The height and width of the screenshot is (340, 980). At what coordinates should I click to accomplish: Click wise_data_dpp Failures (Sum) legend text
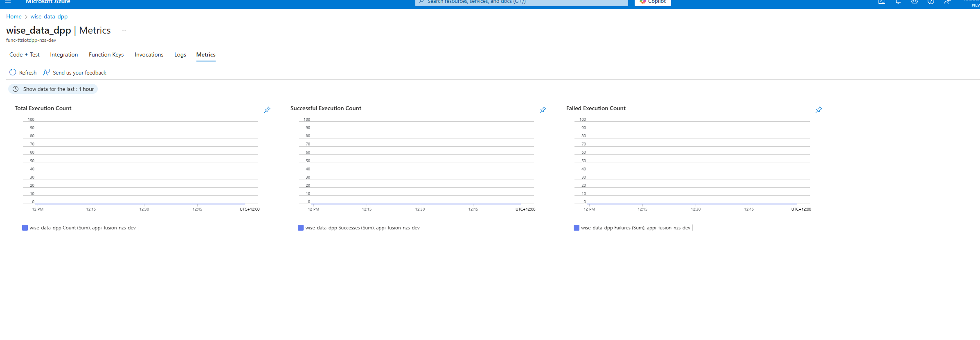(x=635, y=228)
